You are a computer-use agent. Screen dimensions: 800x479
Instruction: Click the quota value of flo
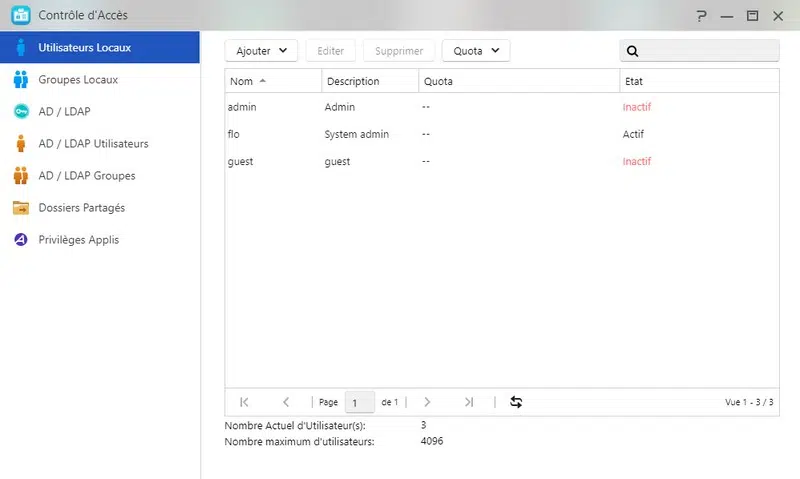[426, 134]
